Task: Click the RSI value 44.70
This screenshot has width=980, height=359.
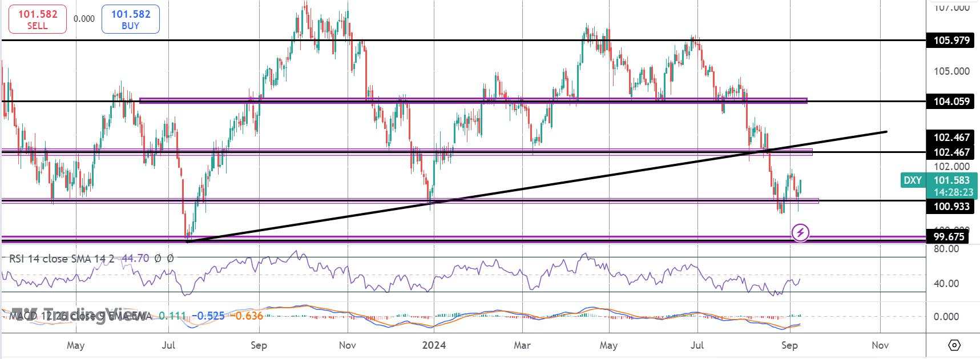Action: coord(136,259)
